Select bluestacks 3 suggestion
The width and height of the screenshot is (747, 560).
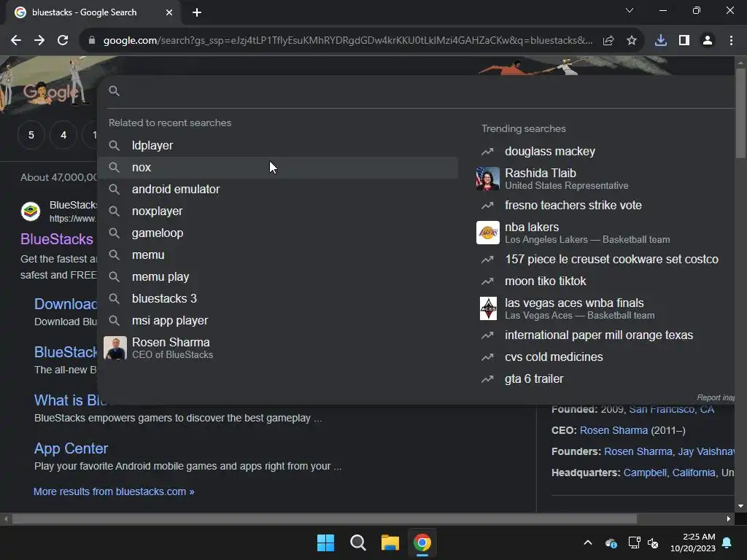(x=278, y=298)
